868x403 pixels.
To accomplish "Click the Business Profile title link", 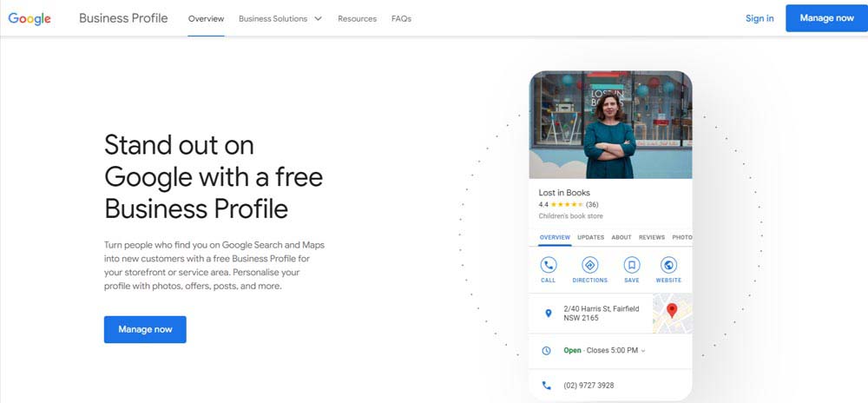I will pyautogui.click(x=123, y=18).
